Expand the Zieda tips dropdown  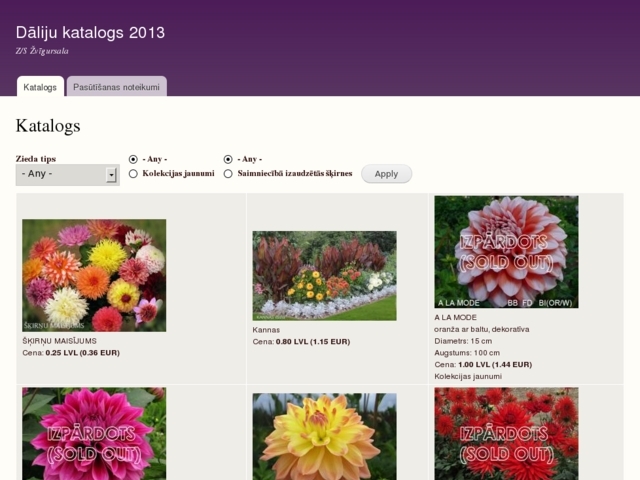point(67,174)
